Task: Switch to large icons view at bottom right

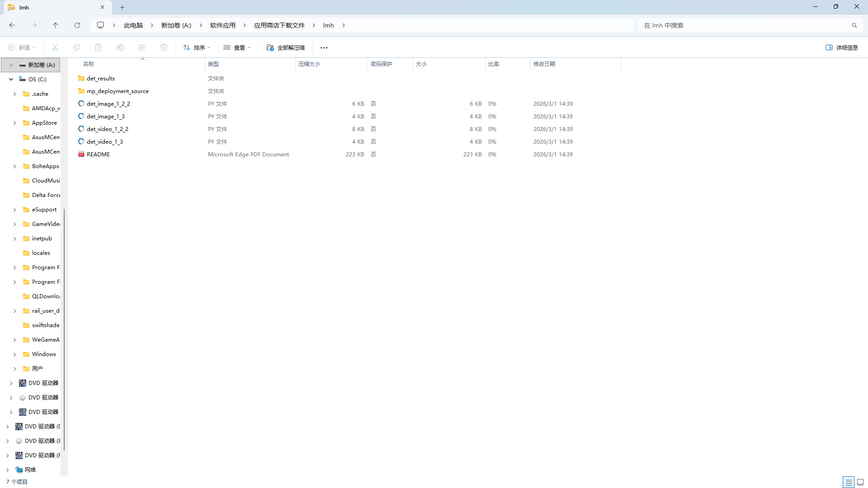Action: point(860,482)
